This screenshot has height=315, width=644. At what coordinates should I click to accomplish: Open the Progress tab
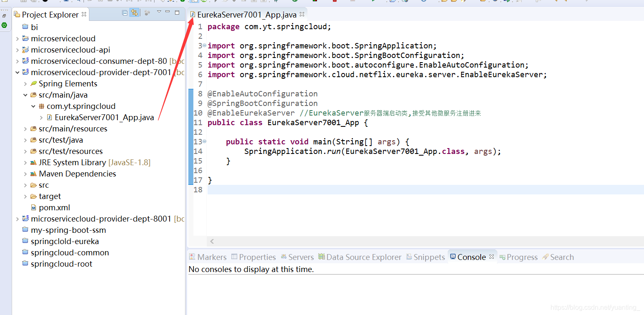point(518,257)
